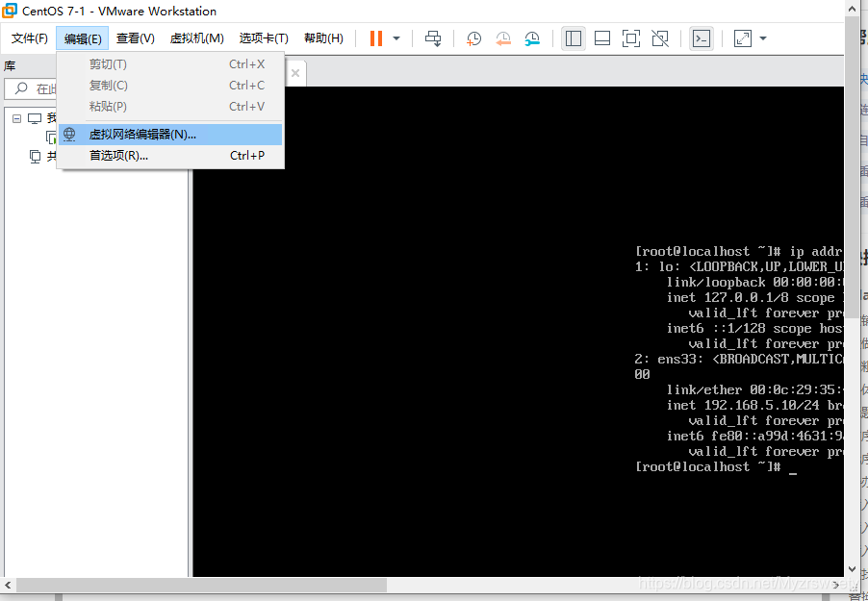
Task: Click the VMware Workstation title bar icon
Action: pyautogui.click(x=10, y=11)
